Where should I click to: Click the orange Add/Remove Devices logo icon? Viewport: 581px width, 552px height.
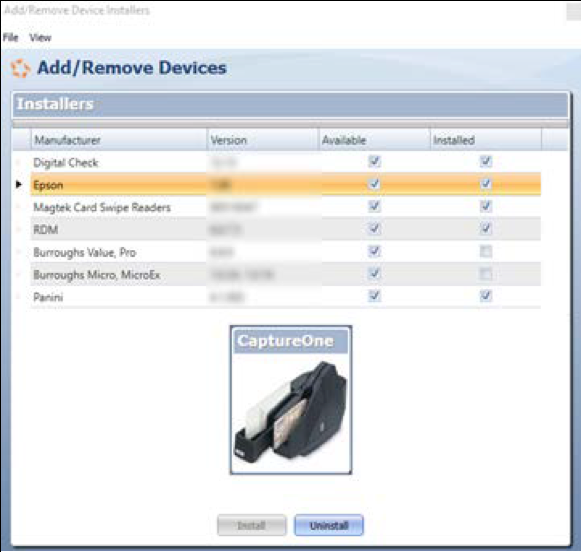(x=20, y=69)
